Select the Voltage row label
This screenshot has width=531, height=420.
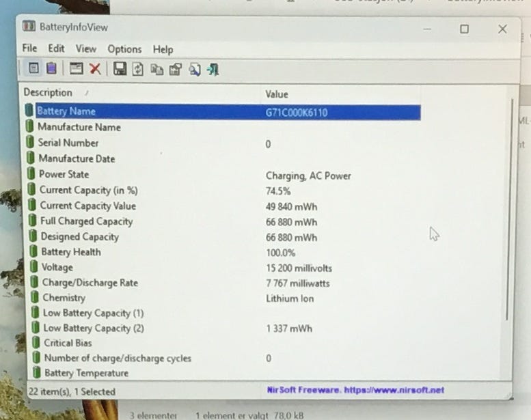pos(57,267)
